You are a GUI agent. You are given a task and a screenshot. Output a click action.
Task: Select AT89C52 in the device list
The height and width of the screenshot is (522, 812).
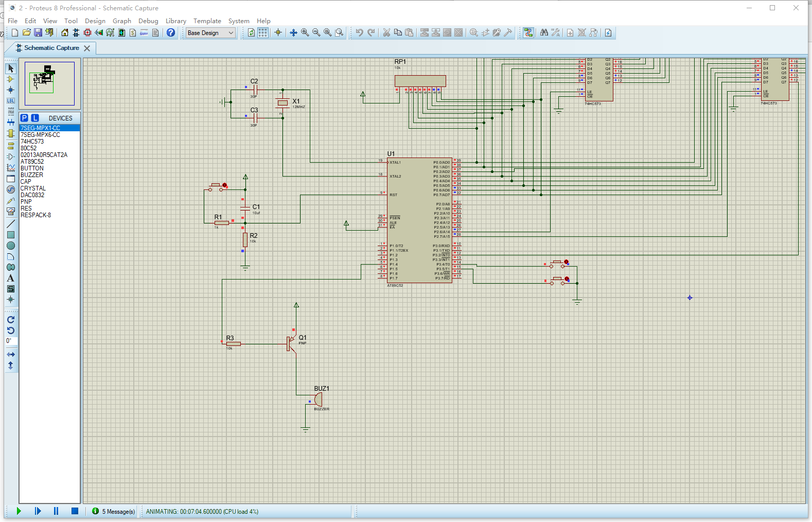[49, 162]
